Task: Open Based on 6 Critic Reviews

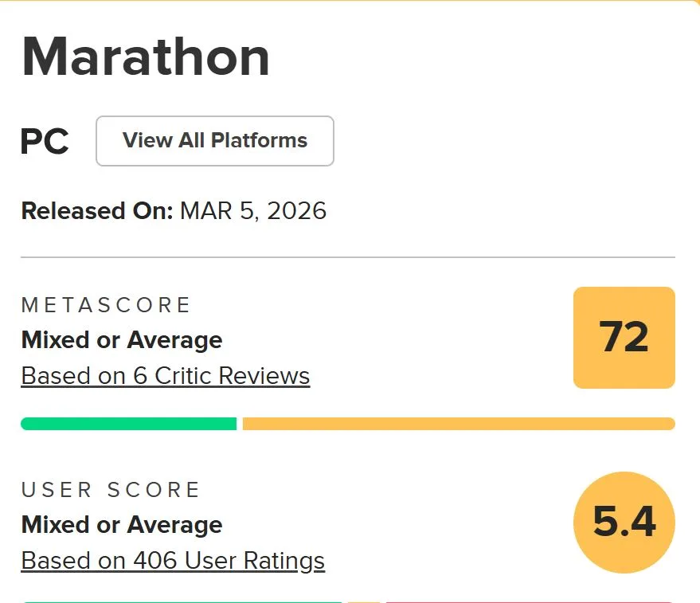Action: (x=165, y=375)
